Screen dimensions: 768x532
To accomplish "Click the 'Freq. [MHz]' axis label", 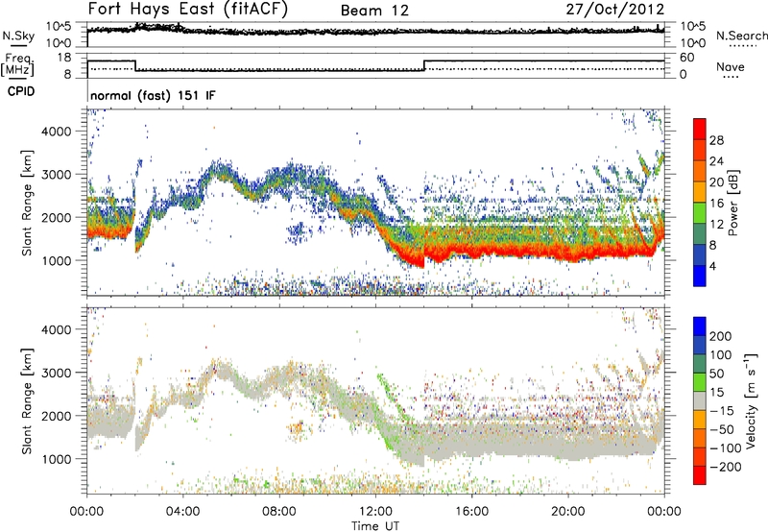I will [17, 65].
